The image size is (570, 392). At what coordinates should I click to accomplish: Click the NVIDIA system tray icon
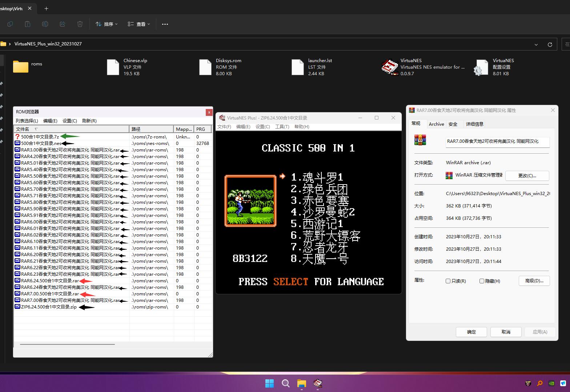[551, 383]
